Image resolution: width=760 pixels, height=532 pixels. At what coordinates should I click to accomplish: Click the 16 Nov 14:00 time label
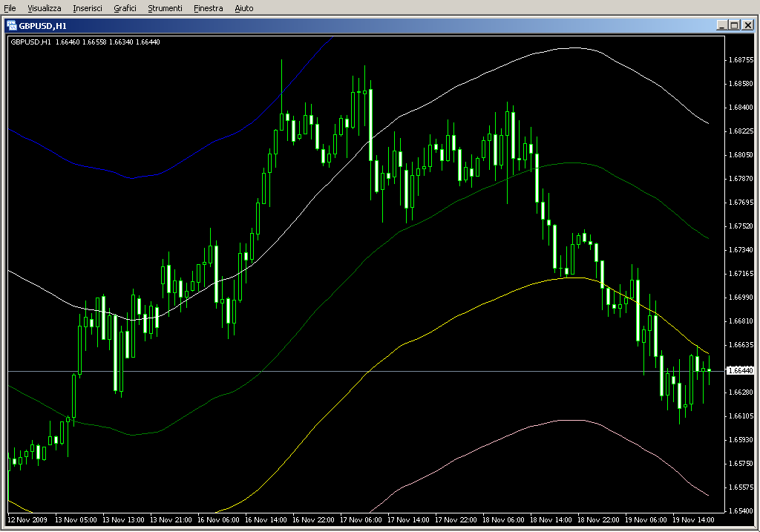click(x=266, y=520)
